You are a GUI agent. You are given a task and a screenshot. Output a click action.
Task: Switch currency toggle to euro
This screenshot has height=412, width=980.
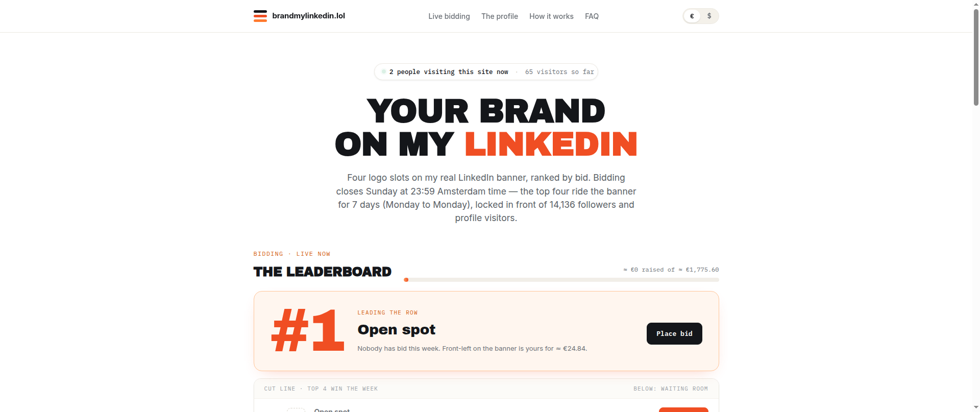(692, 16)
